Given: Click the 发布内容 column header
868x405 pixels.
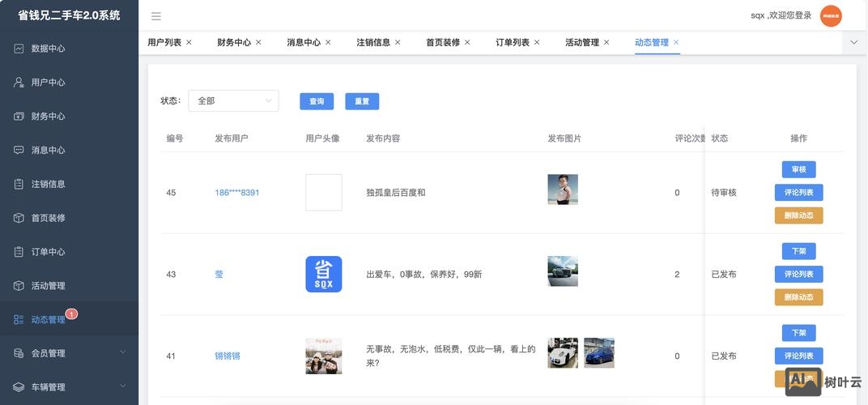Looking at the screenshot, I should pyautogui.click(x=383, y=139).
